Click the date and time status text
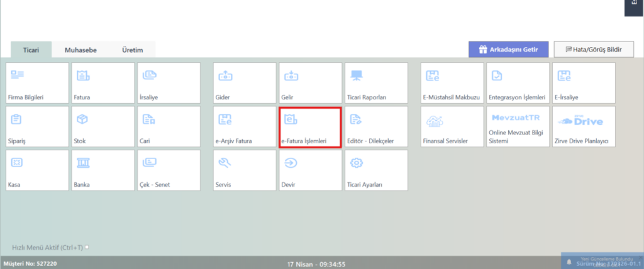Viewport: 644px width, 269px height. coord(316,264)
